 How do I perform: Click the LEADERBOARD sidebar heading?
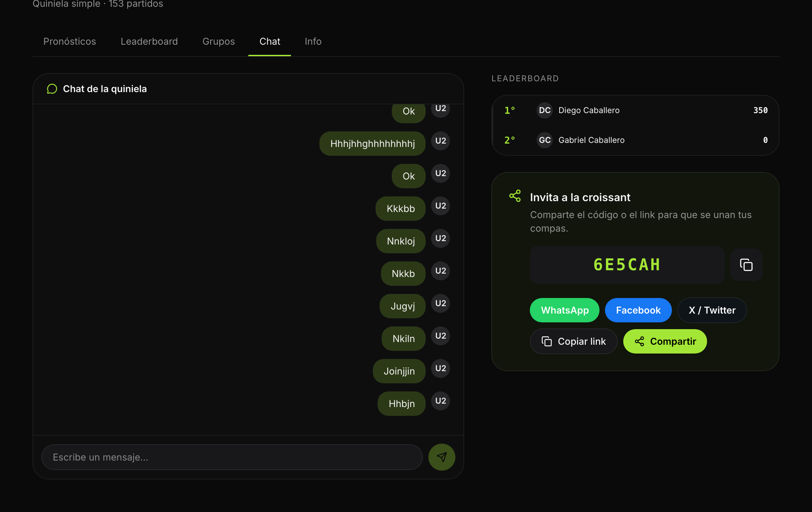tap(525, 79)
